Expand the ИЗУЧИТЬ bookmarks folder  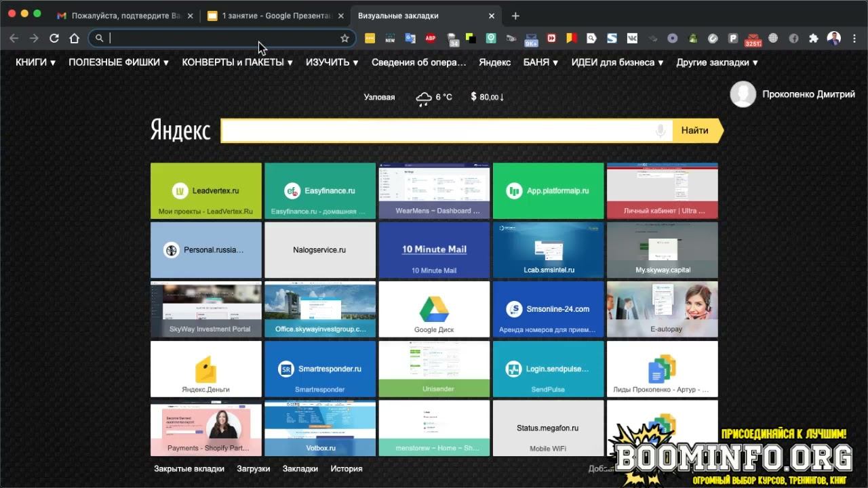click(332, 62)
